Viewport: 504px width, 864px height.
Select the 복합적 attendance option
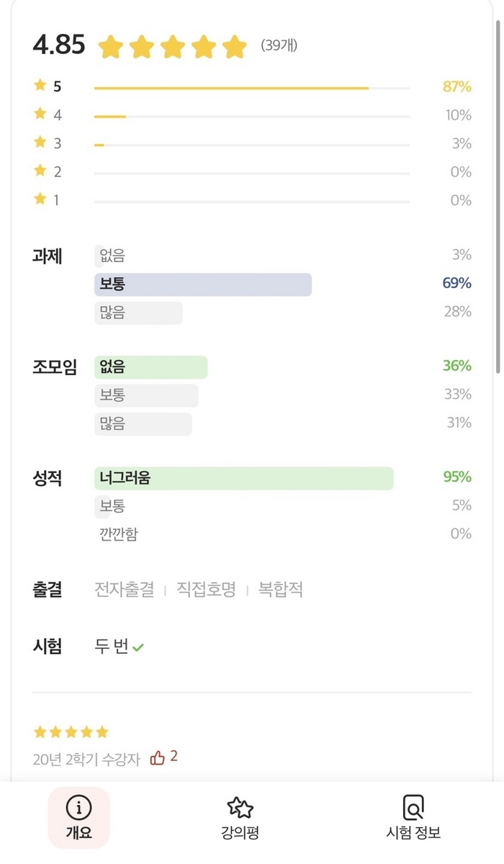coord(281,590)
